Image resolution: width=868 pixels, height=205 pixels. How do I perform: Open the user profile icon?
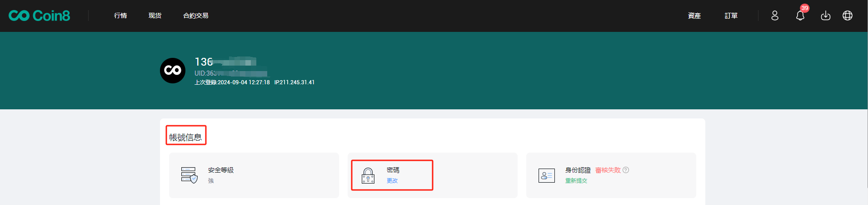click(x=775, y=15)
